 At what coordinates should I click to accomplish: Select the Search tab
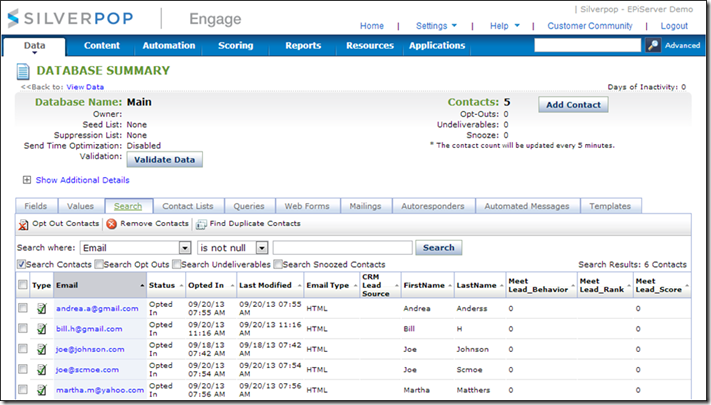(128, 206)
